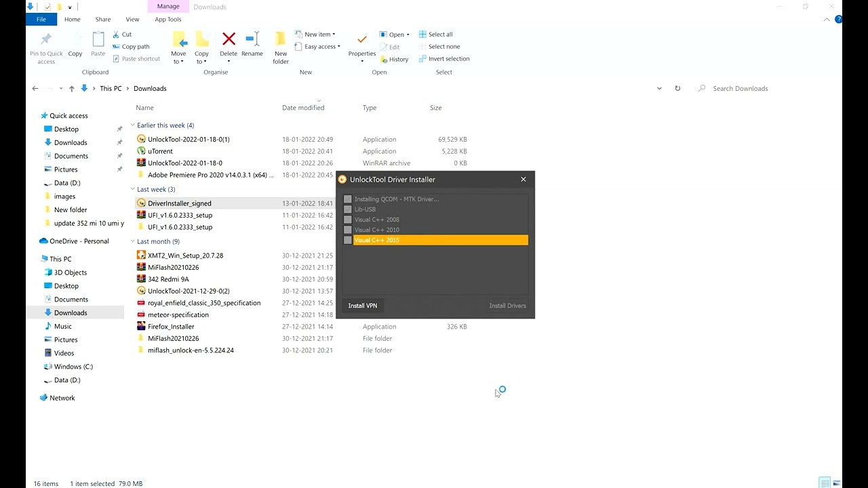
Task: Click the Manage contextual tab
Action: coord(168,7)
